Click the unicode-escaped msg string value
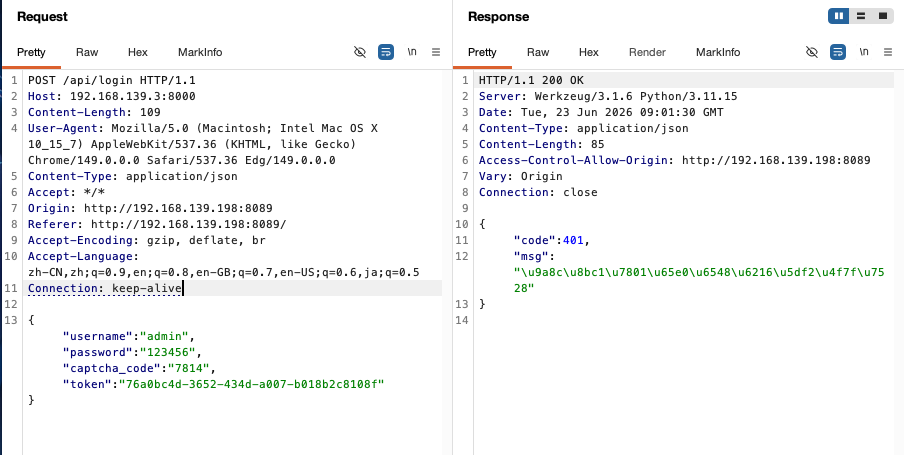The width and height of the screenshot is (904, 455). [699, 280]
